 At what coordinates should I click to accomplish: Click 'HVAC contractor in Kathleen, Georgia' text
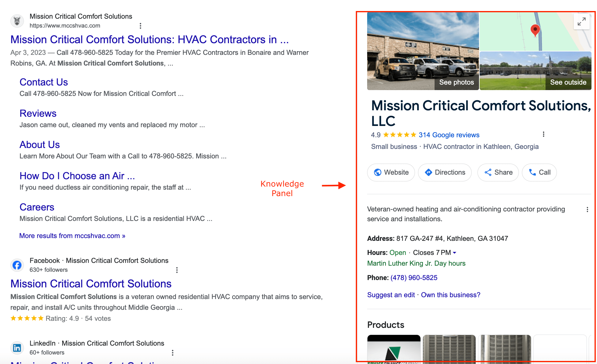tap(481, 147)
